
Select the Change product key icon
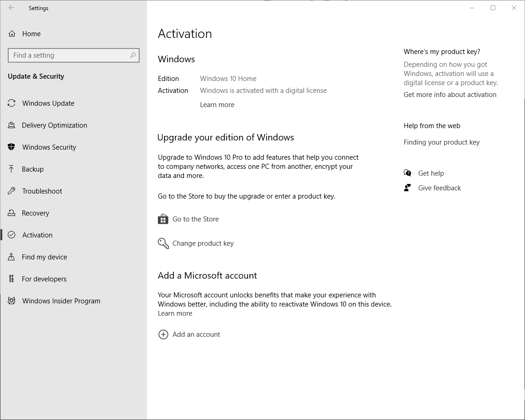click(163, 243)
